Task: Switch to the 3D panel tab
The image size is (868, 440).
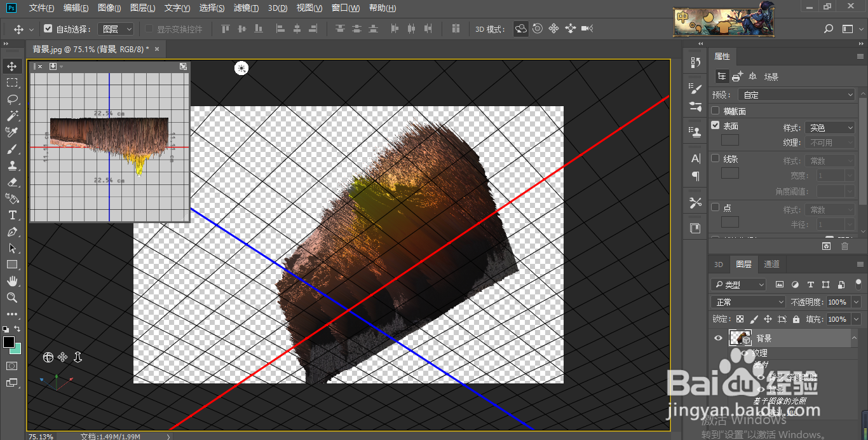Action: pyautogui.click(x=718, y=265)
